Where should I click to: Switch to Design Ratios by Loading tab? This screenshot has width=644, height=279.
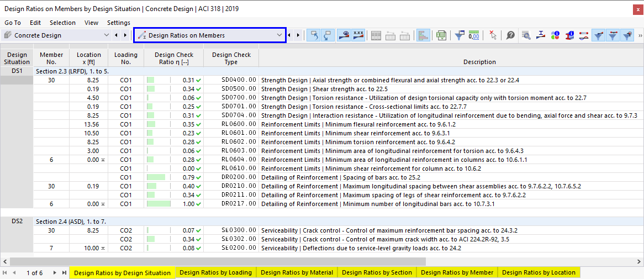[215, 272]
